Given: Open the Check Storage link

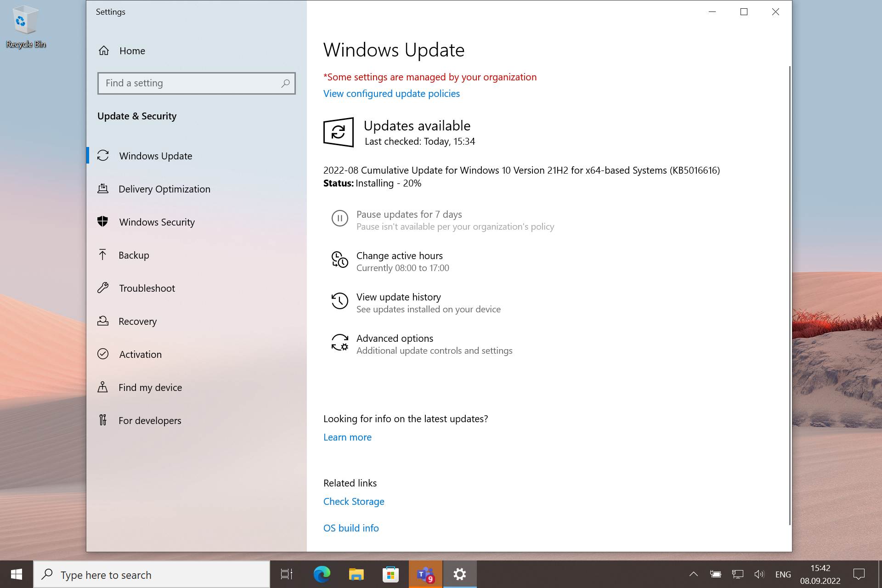Looking at the screenshot, I should click(354, 501).
